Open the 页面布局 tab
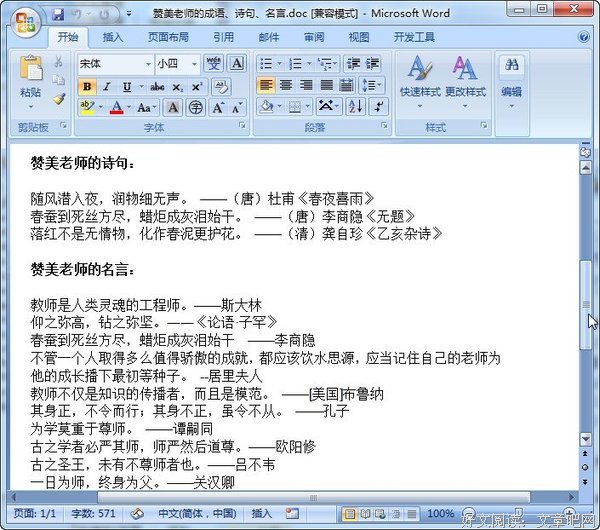600x530 pixels. point(168,37)
